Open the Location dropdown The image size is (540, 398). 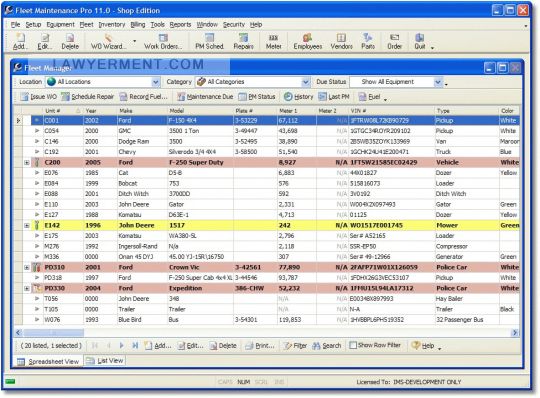156,82
